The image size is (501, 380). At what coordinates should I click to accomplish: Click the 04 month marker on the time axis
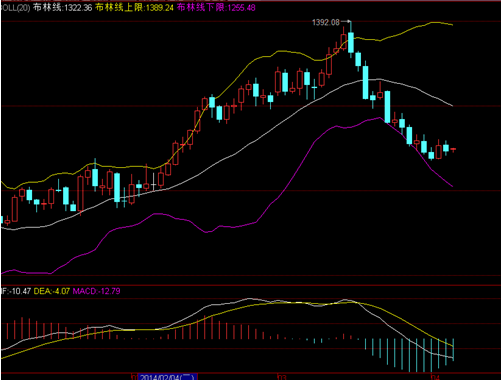(x=435, y=377)
